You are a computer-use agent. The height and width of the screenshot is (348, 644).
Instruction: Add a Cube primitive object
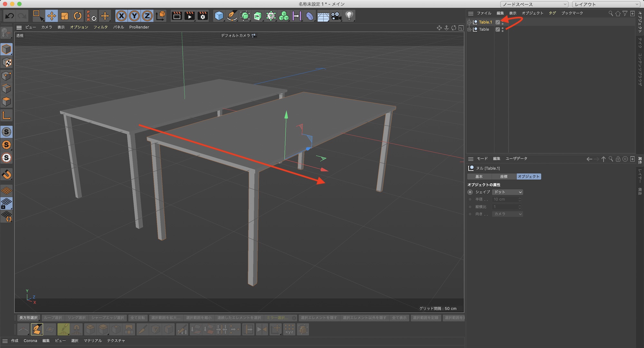219,16
